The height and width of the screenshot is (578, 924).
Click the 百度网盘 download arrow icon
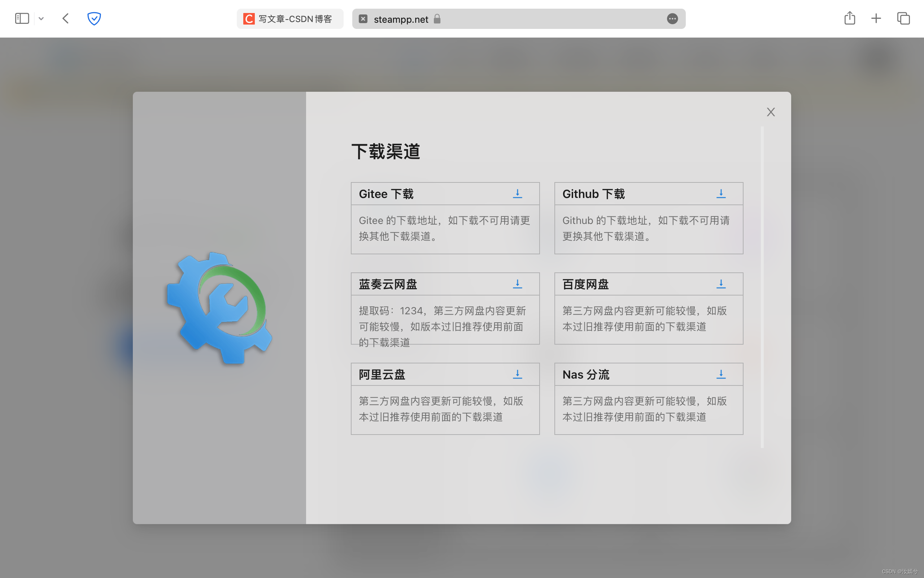tap(721, 284)
